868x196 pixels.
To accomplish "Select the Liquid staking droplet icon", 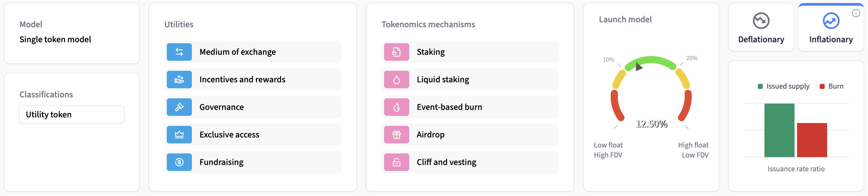I will click(396, 79).
